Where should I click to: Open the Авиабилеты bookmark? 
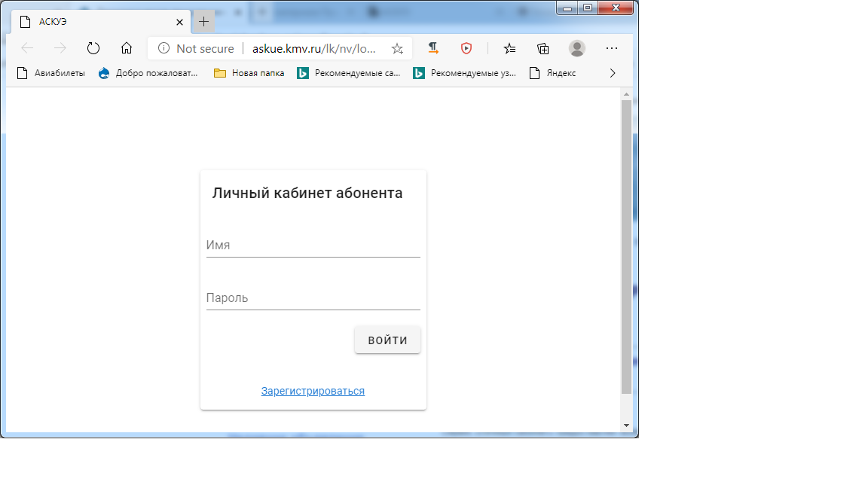tap(51, 73)
